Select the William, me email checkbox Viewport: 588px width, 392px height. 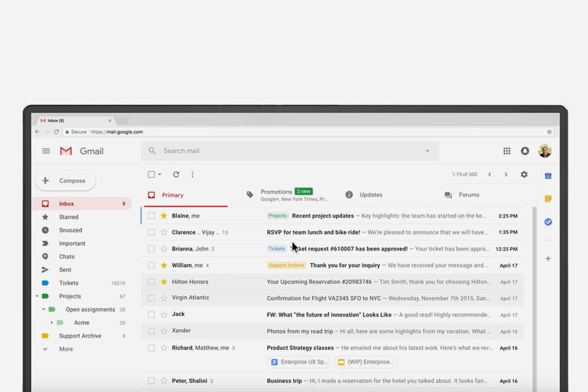[x=151, y=265]
